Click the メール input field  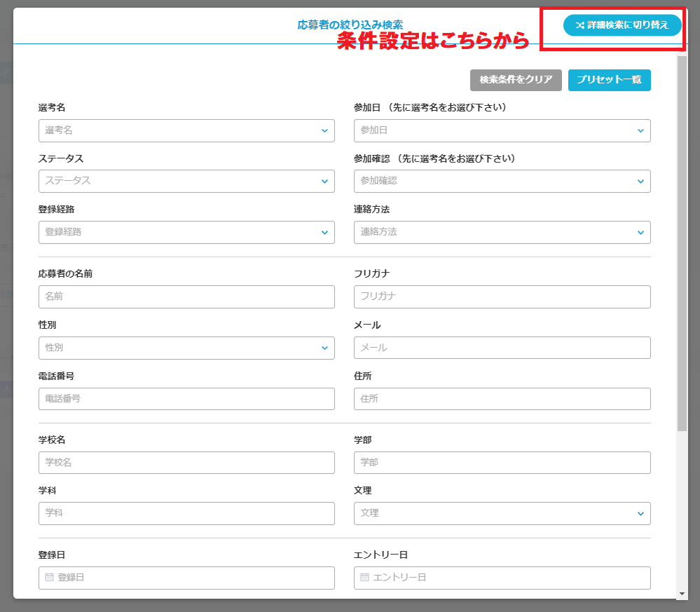coord(502,348)
